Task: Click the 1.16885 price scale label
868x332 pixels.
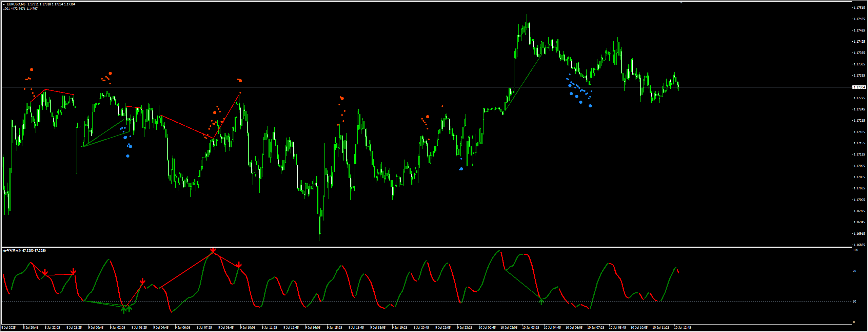Action: (x=859, y=245)
